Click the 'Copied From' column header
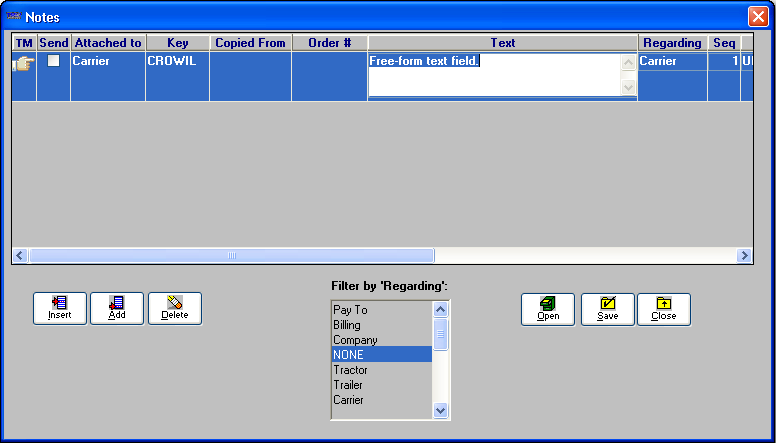 click(250, 43)
